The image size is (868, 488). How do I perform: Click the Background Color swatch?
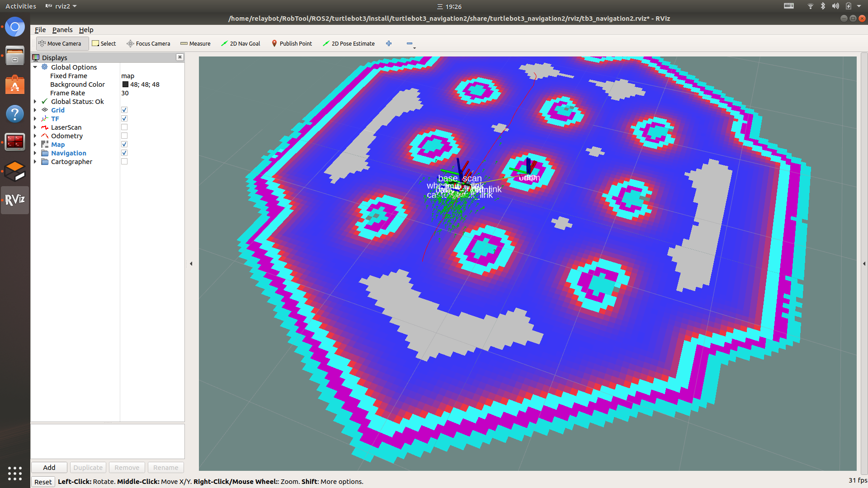(x=125, y=84)
